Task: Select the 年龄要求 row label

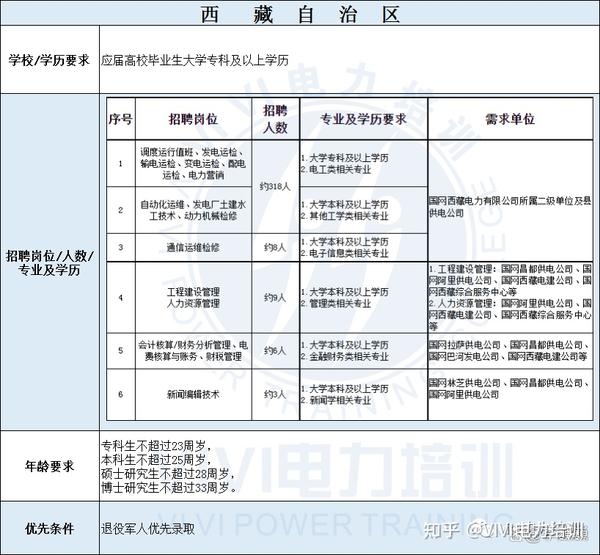Action: (x=49, y=466)
